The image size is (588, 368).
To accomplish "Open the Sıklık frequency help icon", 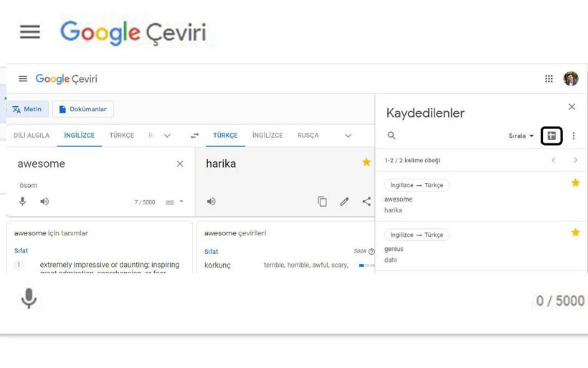I will pos(371,251).
